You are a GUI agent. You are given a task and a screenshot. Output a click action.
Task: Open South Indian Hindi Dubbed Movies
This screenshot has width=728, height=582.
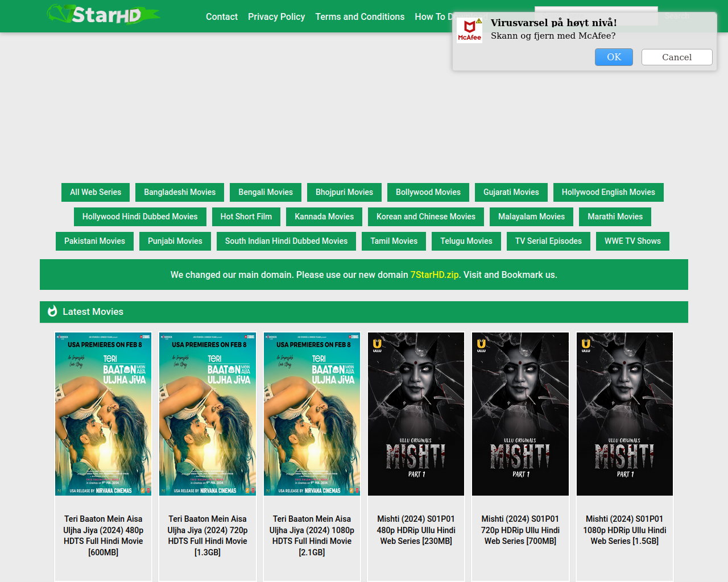[x=286, y=241]
